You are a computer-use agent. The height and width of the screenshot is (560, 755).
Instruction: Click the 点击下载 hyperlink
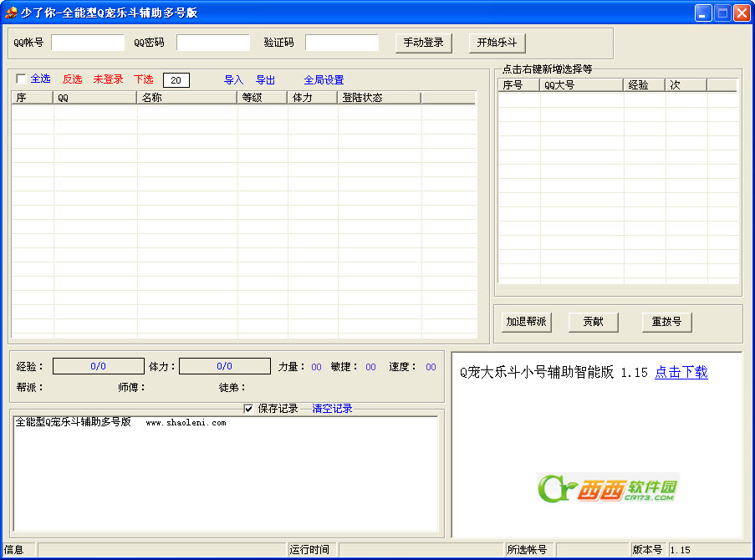tap(681, 373)
